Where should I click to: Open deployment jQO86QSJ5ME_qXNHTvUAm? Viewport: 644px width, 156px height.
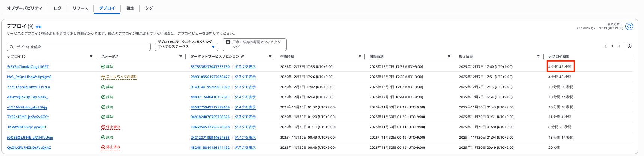(30, 137)
